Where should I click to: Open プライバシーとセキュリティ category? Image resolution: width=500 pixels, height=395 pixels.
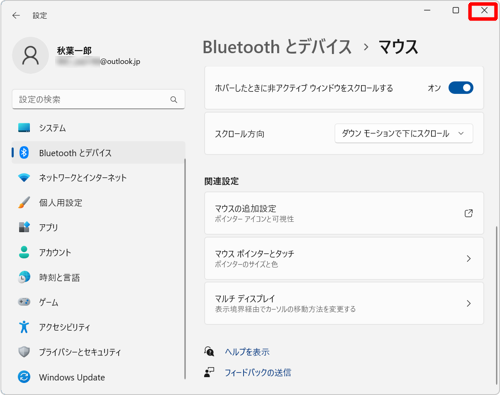coord(98,352)
